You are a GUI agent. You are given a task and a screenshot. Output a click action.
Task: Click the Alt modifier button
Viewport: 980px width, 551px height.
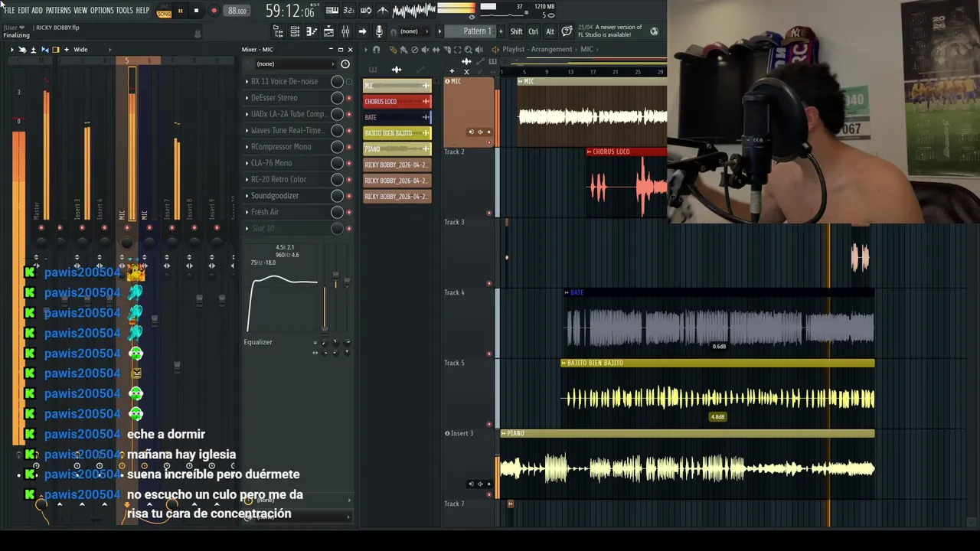coord(550,31)
